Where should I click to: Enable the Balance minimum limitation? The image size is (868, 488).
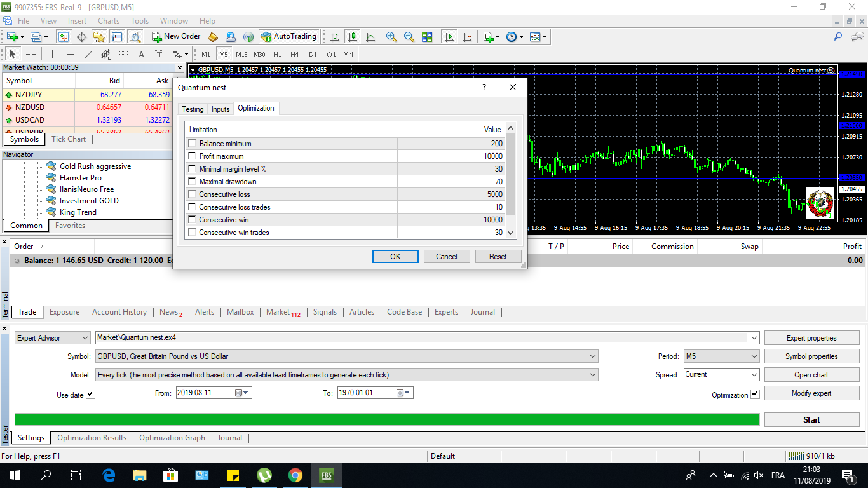(192, 144)
